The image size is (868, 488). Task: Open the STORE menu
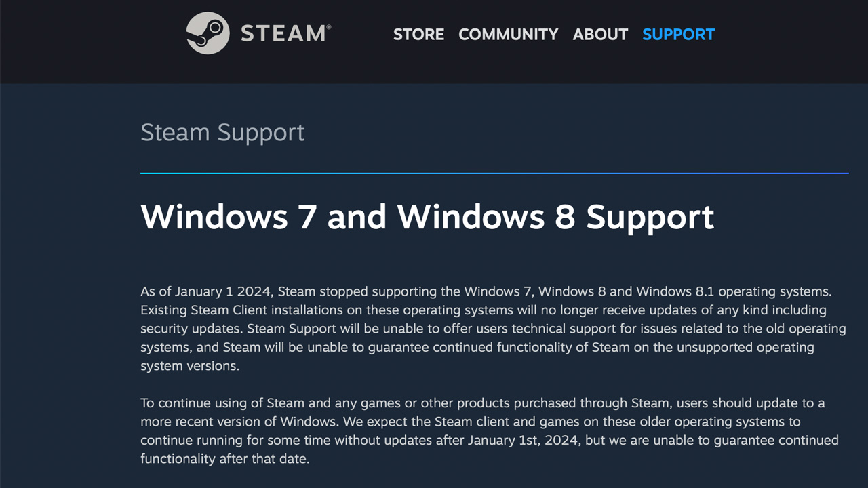pyautogui.click(x=418, y=35)
